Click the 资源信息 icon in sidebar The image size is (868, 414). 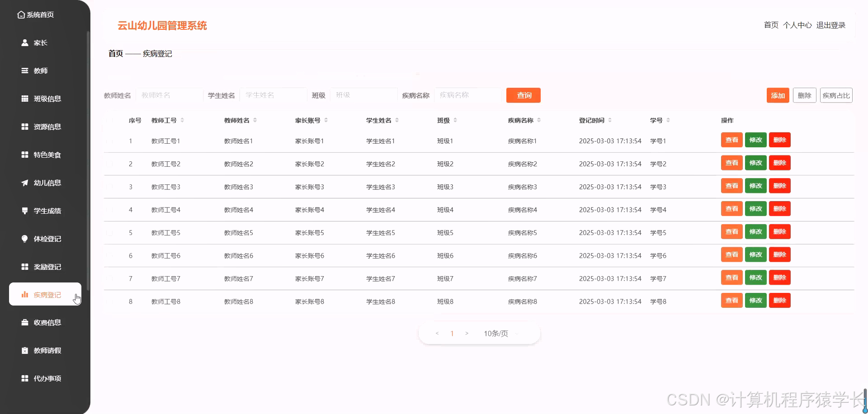coord(25,127)
